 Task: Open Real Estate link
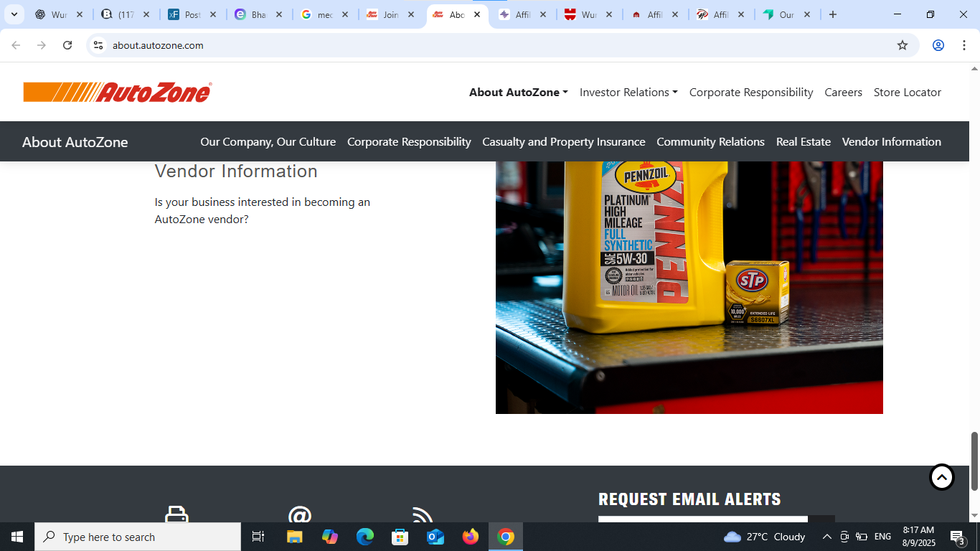[x=803, y=142]
